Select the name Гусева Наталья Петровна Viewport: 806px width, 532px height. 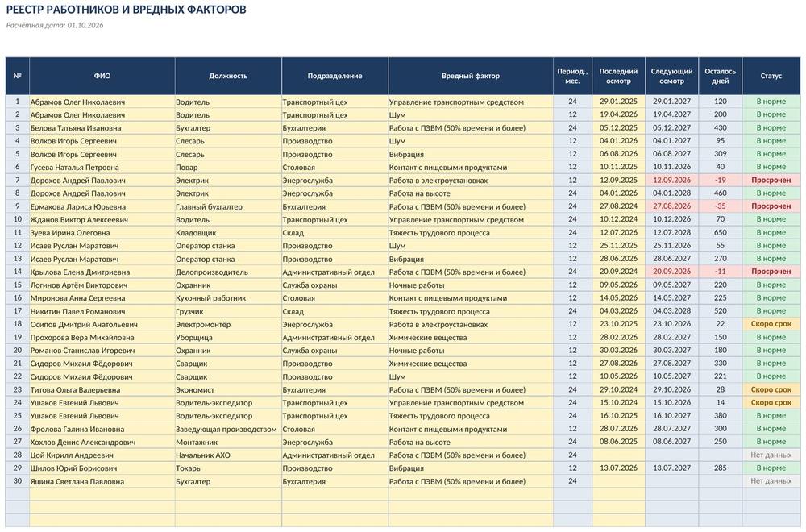click(74, 167)
